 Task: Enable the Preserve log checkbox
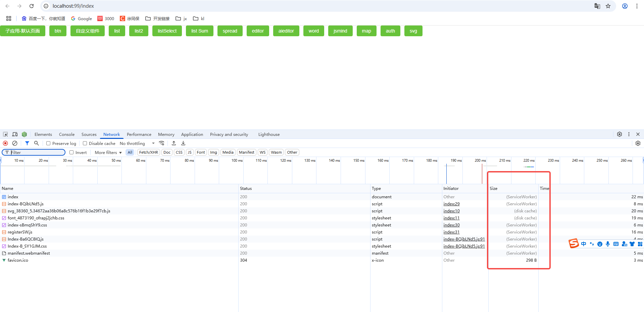pyautogui.click(x=49, y=143)
